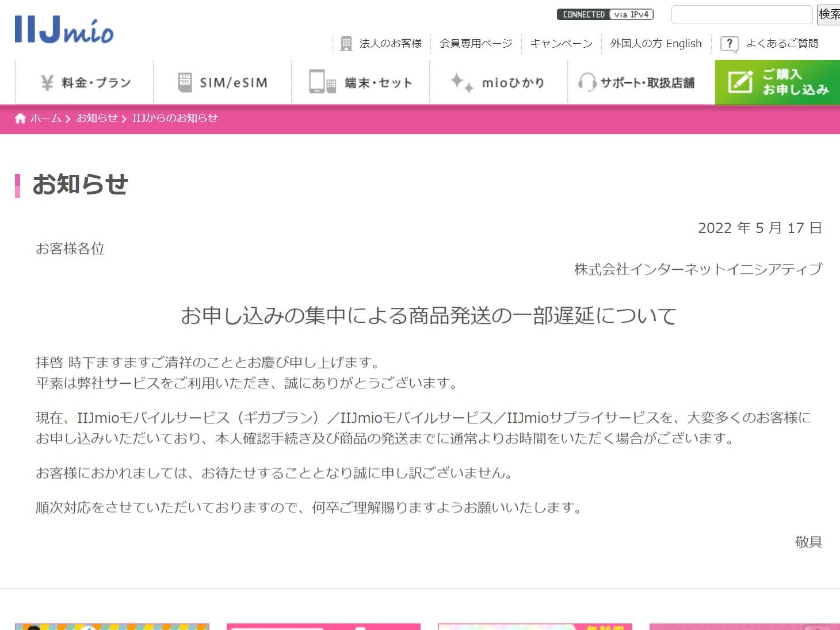Open the 法人のお客様 link
Viewport: 840px width, 630px height.
click(391, 44)
